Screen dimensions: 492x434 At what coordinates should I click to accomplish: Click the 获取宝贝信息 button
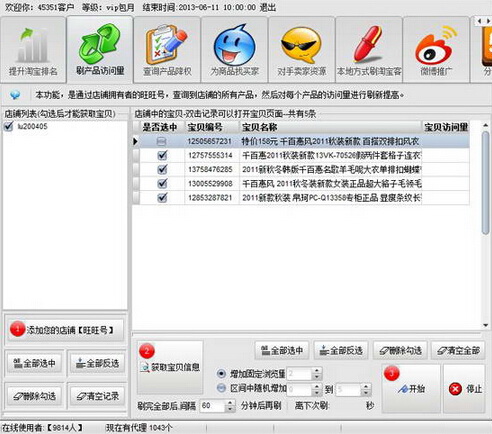pyautogui.click(x=170, y=367)
